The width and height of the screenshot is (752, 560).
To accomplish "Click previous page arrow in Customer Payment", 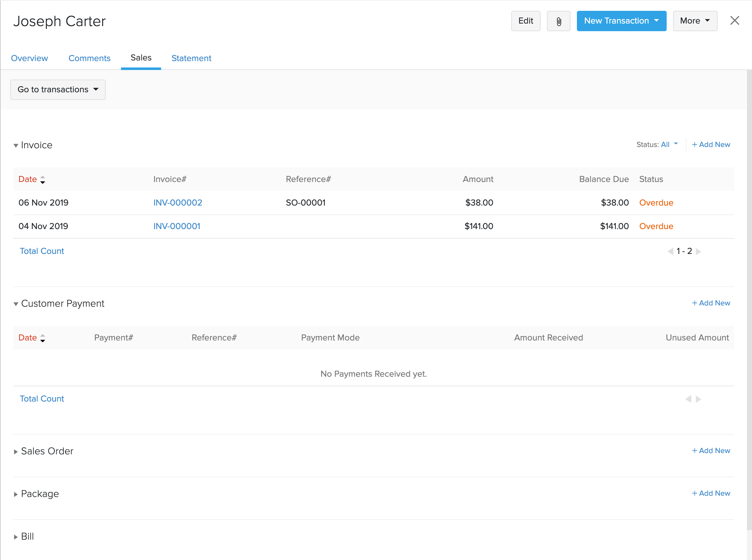I will tap(688, 399).
